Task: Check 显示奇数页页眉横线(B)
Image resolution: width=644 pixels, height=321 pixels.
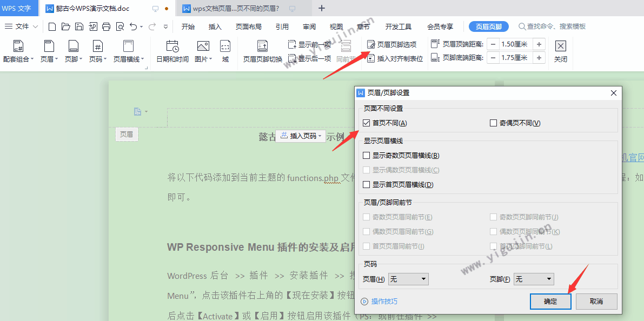Action: coord(367,156)
